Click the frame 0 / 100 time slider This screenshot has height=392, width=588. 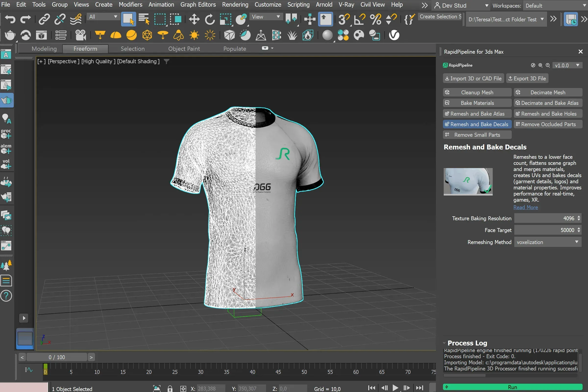point(57,357)
